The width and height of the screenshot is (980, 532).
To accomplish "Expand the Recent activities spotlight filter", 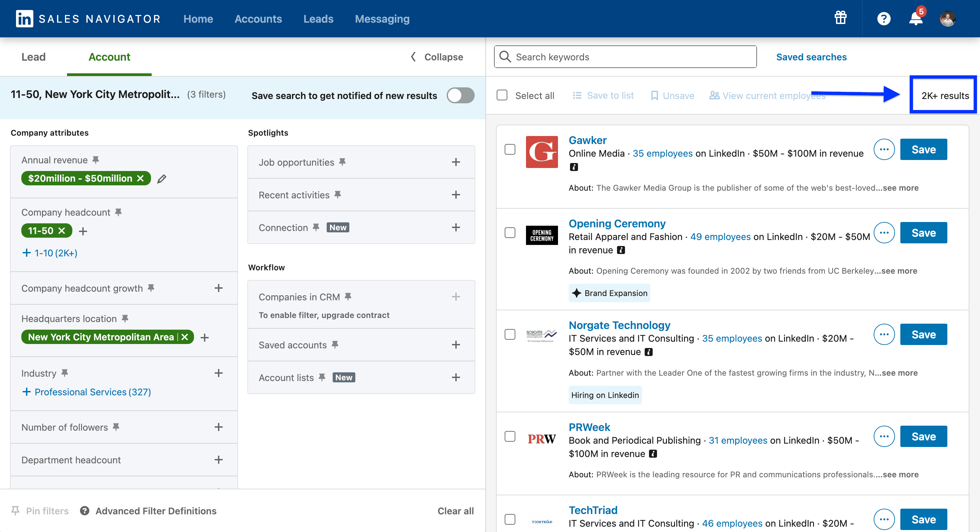I will pyautogui.click(x=456, y=195).
